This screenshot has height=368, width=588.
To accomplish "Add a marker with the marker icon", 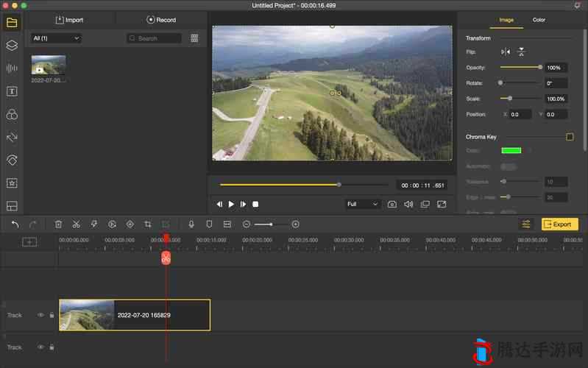I will (209, 224).
